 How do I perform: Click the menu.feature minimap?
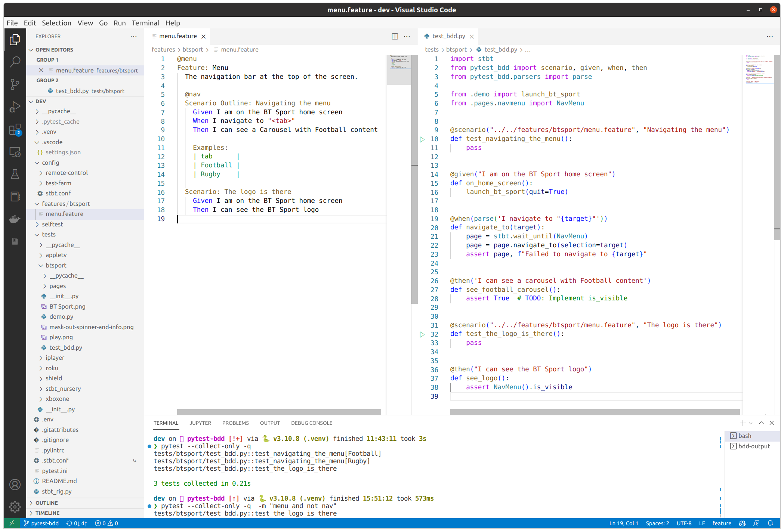coord(399,70)
